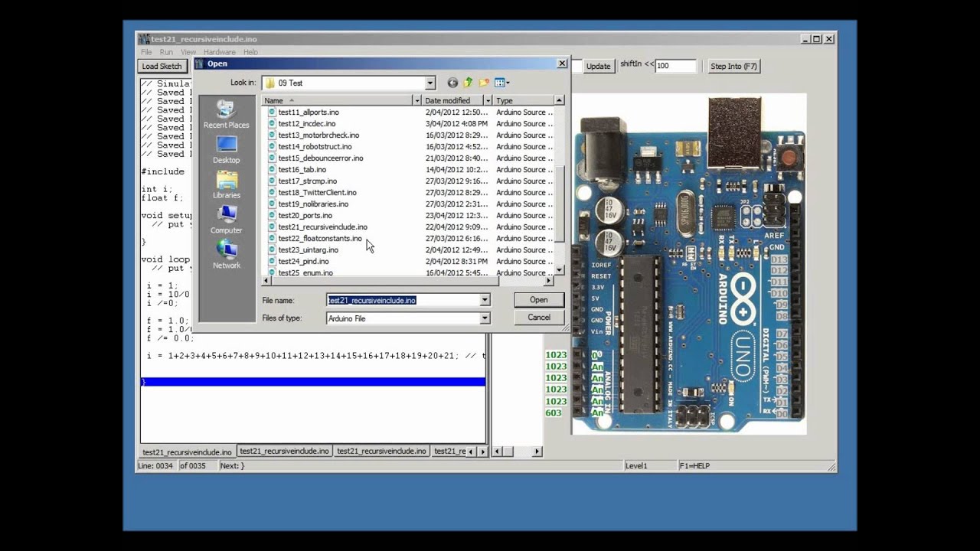Switch to the first test21_recursiveinclude.ino tab
The image size is (980, 551).
point(187,452)
